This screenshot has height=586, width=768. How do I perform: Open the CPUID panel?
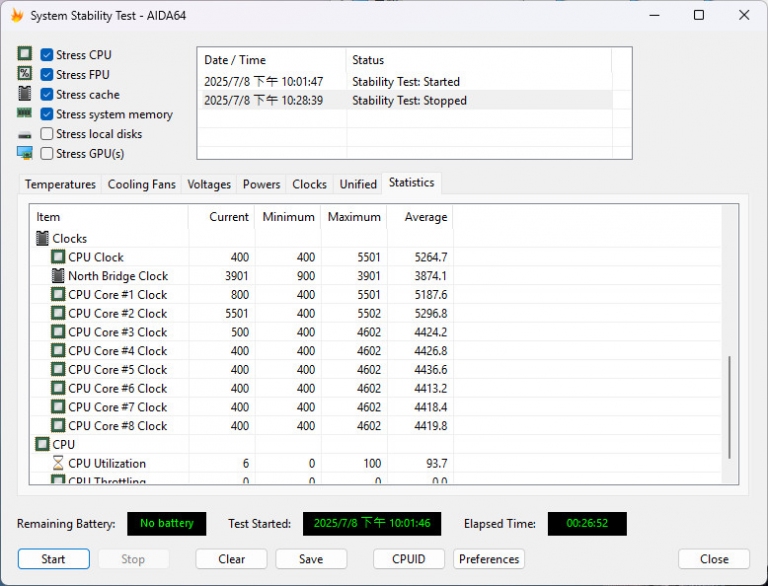[408, 559]
